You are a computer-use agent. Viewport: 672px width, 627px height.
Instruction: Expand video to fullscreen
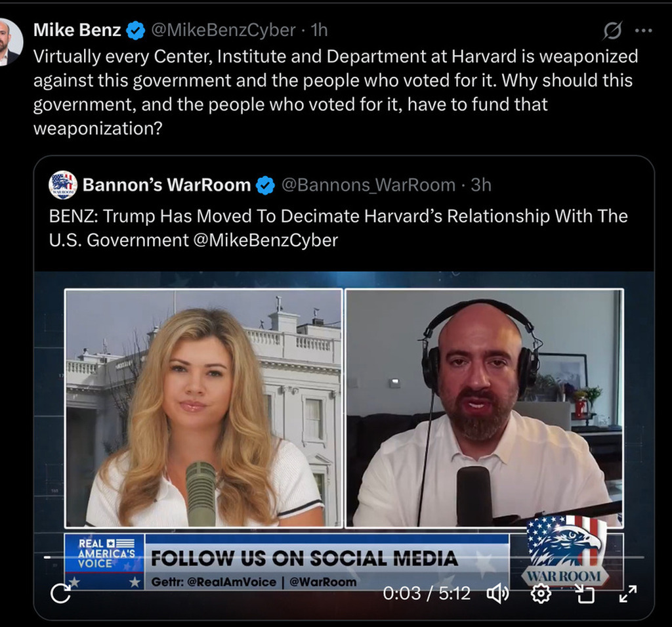pos(628,594)
